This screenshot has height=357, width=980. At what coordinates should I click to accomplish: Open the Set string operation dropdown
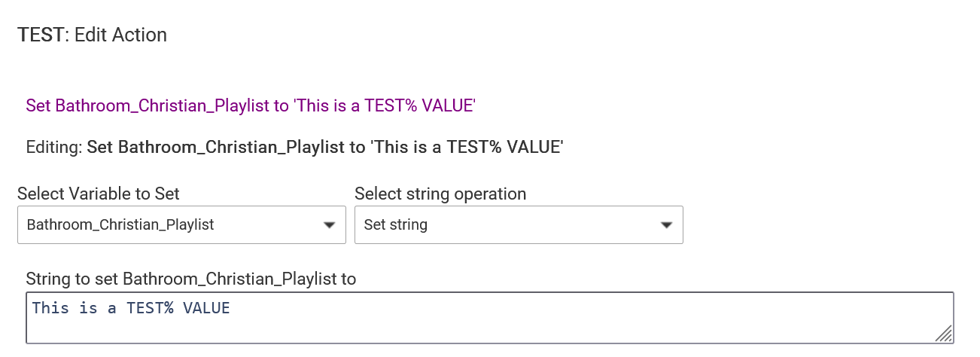[518, 225]
